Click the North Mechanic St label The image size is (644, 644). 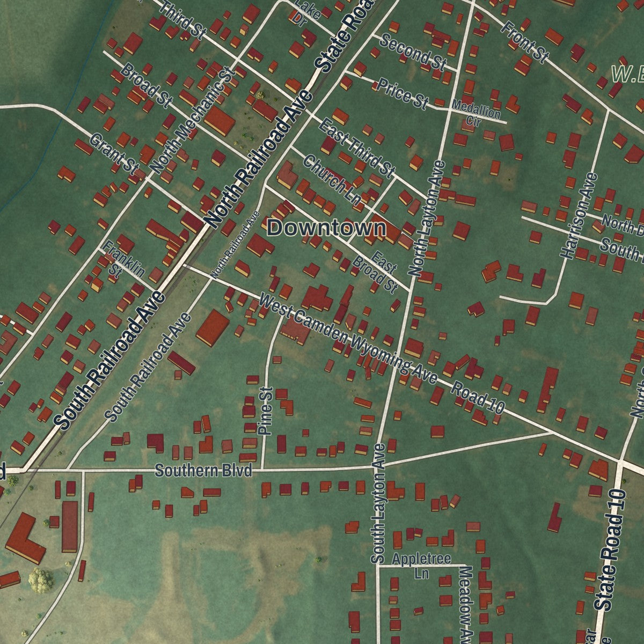point(193,120)
